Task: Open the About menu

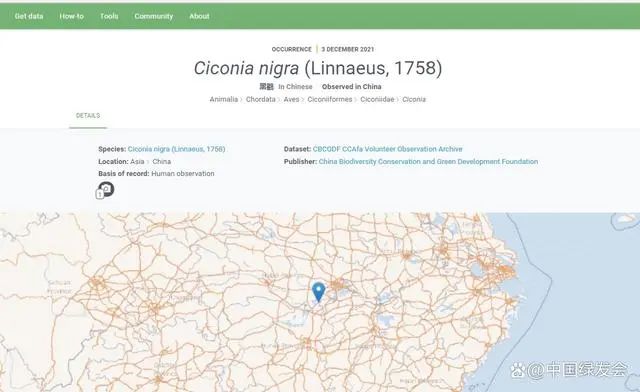Action: point(199,16)
